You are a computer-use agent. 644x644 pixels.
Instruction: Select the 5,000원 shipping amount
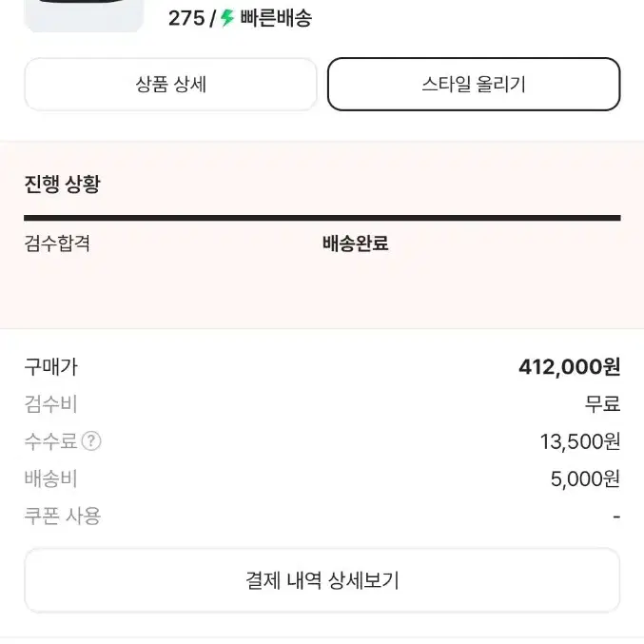point(585,478)
